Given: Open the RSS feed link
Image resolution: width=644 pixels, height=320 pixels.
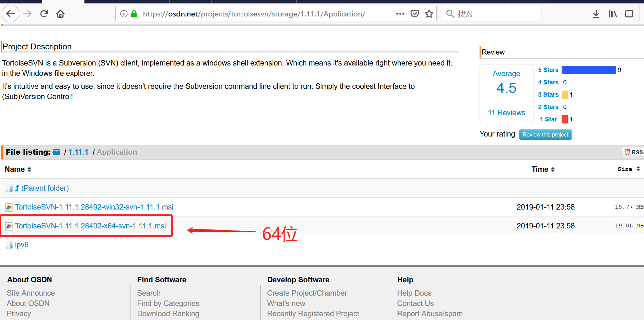Looking at the screenshot, I should tap(633, 152).
